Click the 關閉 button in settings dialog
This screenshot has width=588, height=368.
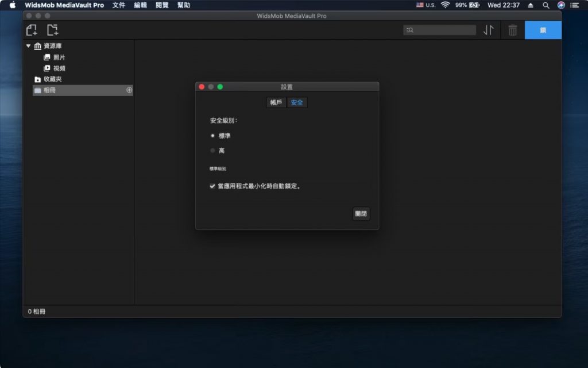361,213
